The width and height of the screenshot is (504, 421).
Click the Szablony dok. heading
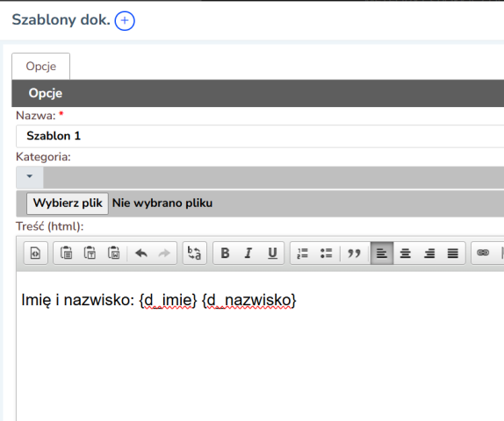61,20
